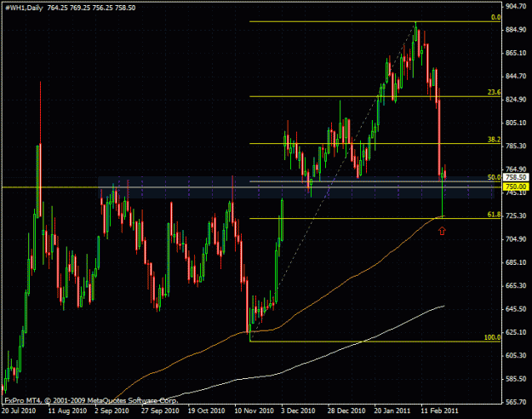Click the 865.10 price axis label
This screenshot has height=419, width=532.
[x=516, y=53]
